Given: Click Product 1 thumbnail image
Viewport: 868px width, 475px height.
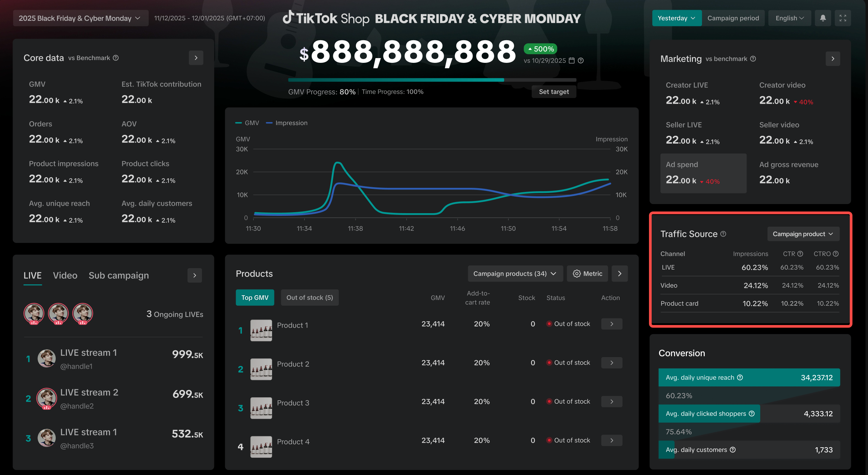Looking at the screenshot, I should point(261,330).
